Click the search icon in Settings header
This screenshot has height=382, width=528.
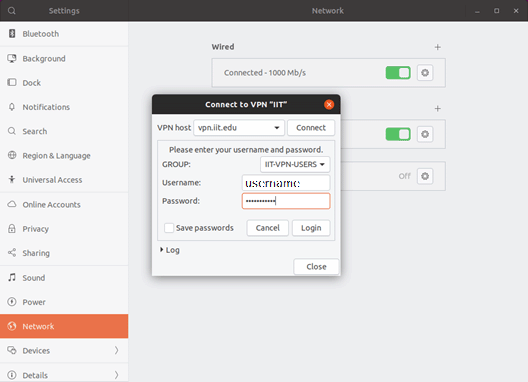pyautogui.click(x=11, y=11)
